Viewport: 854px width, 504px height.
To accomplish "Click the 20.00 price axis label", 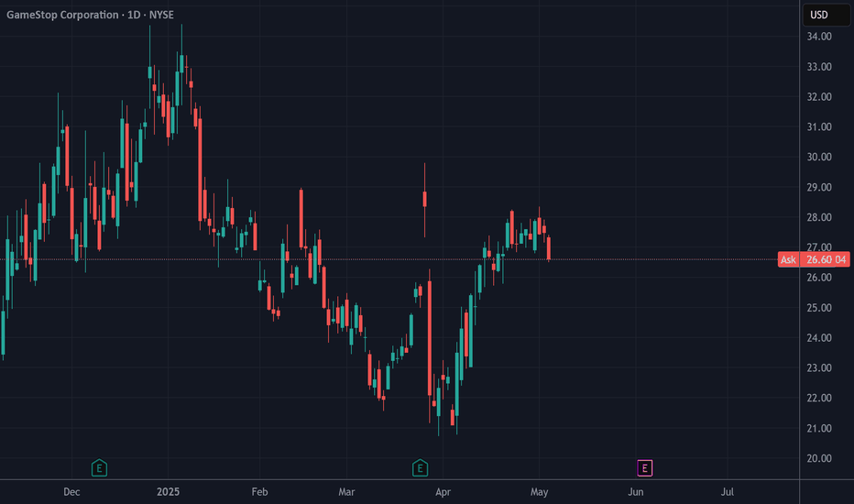I will click(x=819, y=458).
